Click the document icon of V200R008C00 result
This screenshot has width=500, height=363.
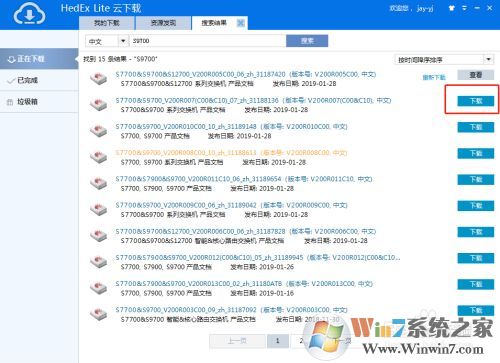pos(99,157)
